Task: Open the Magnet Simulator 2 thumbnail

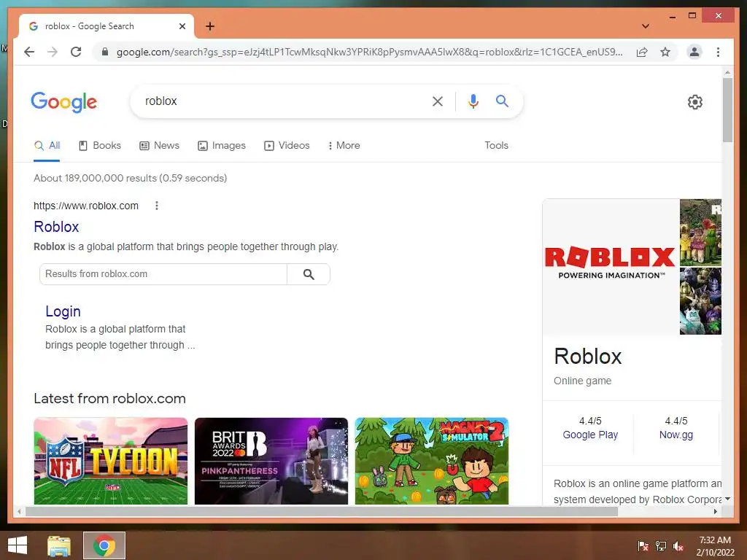Action: [432, 461]
